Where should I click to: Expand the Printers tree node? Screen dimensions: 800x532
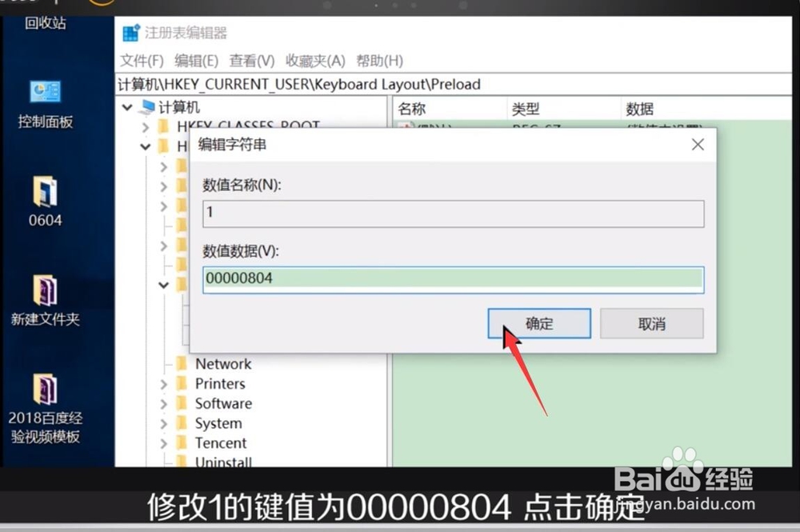[x=164, y=384]
